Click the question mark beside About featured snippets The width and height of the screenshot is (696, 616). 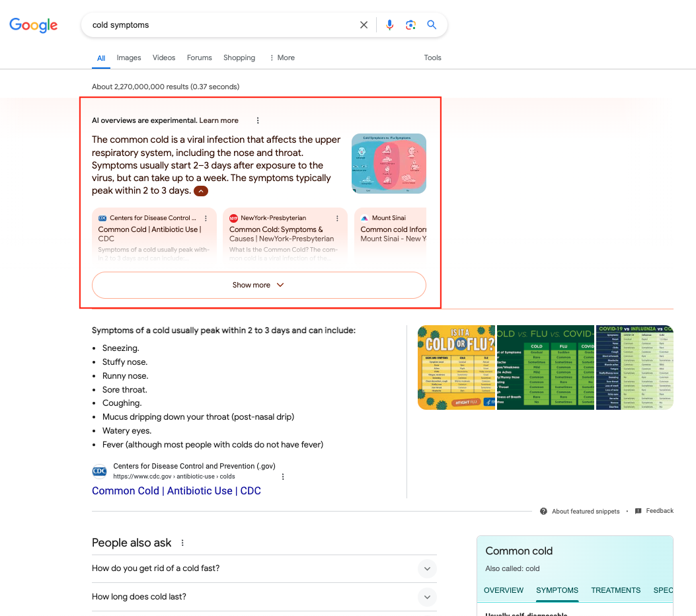tap(543, 510)
